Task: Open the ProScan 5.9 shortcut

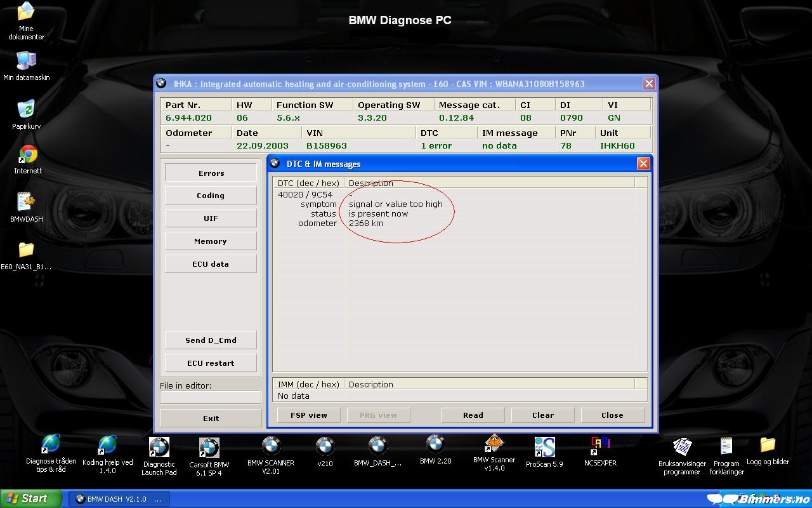Action: coord(544,448)
